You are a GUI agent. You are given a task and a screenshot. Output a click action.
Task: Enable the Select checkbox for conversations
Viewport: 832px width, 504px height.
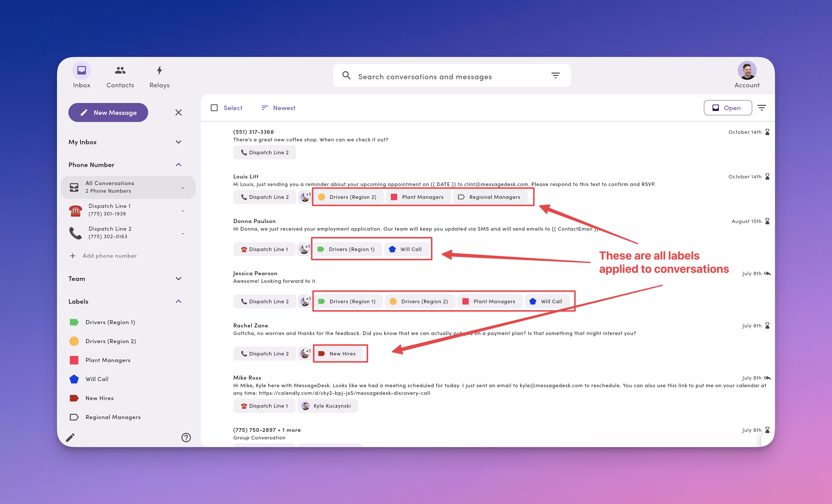point(214,108)
